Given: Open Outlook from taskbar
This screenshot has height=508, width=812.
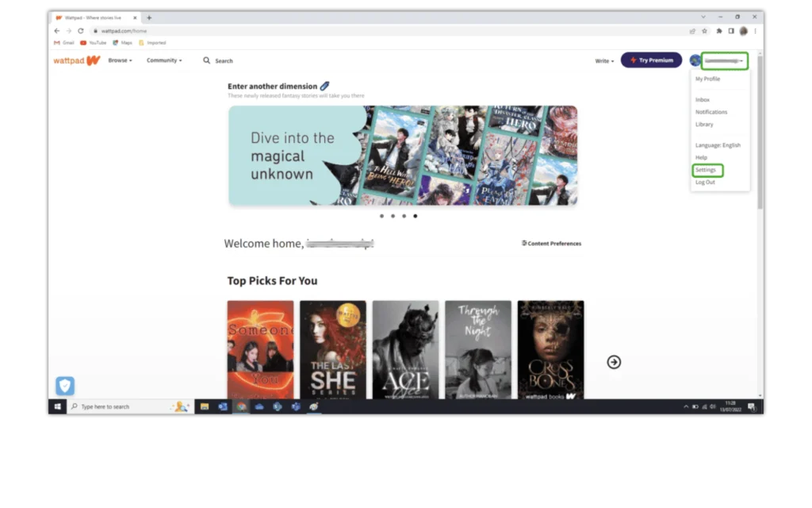Looking at the screenshot, I should point(223,407).
